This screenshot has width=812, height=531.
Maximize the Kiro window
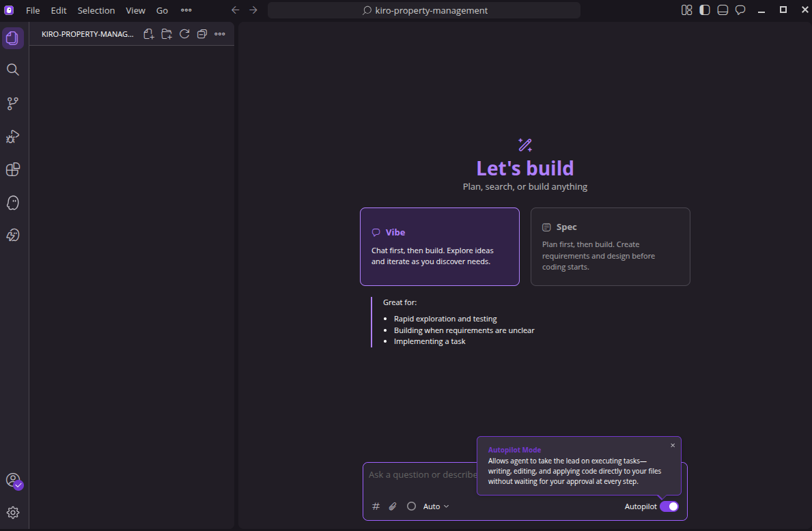783,10
